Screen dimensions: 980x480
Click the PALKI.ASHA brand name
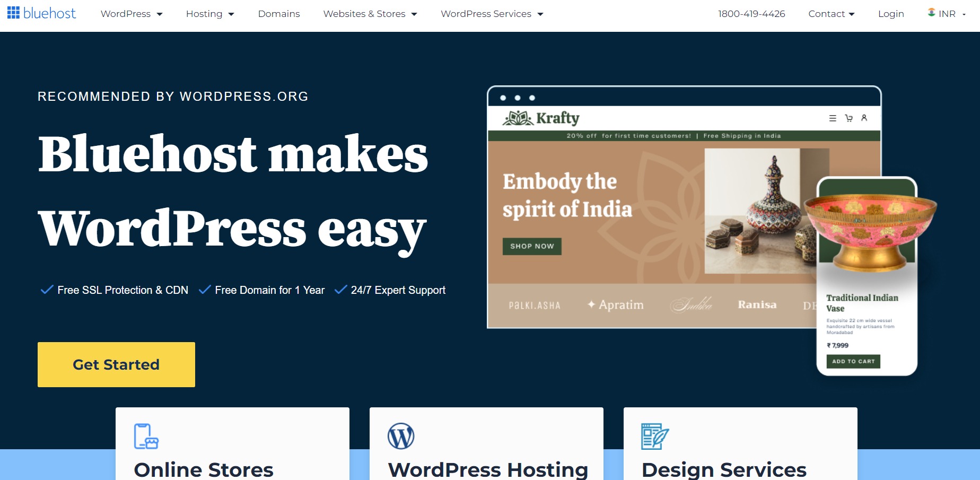pyautogui.click(x=535, y=306)
